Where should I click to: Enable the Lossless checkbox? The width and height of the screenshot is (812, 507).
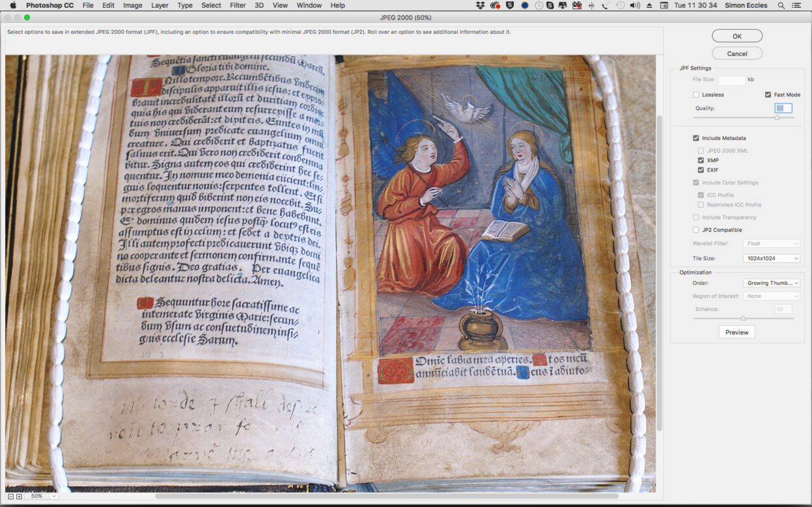[696, 95]
